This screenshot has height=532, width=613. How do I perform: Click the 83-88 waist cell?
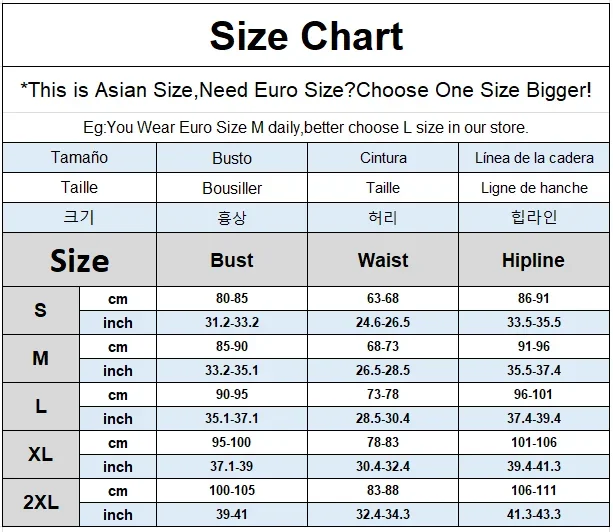[x=383, y=491]
